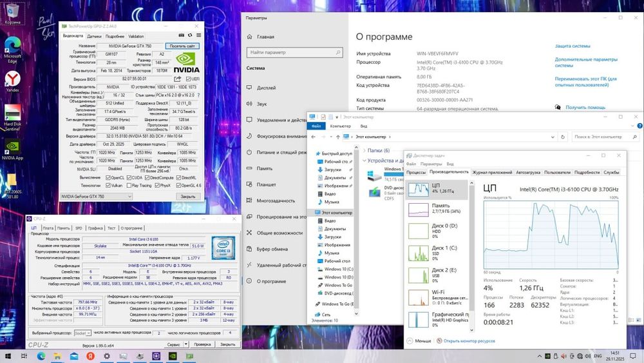Toggle the DirectCompute checkbox in GPU-Z
This screenshot has height=363, width=644.
tap(147, 177)
